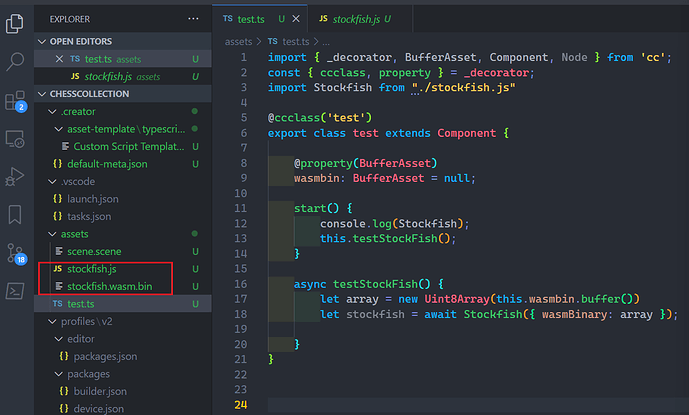Click start() method name on line 11

[x=310, y=208]
